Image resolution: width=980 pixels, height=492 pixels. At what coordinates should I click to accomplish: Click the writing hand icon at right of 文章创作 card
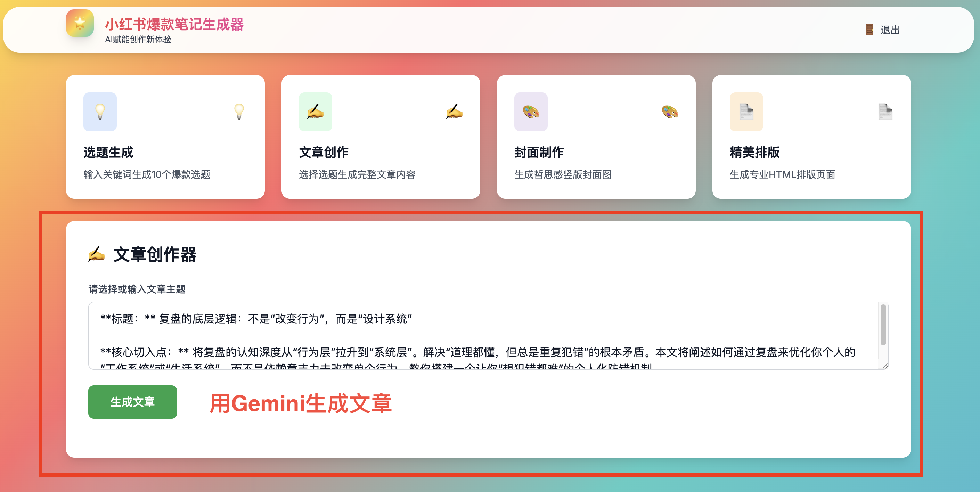pyautogui.click(x=454, y=112)
